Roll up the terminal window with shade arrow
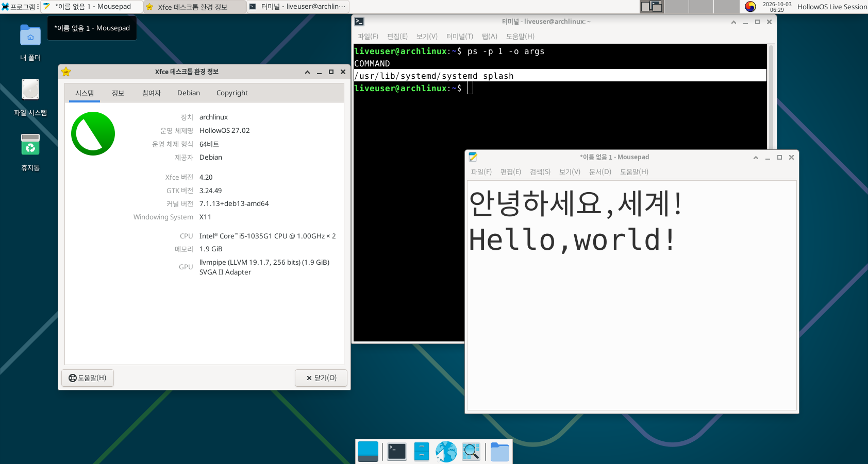This screenshot has height=464, width=868. tap(733, 22)
